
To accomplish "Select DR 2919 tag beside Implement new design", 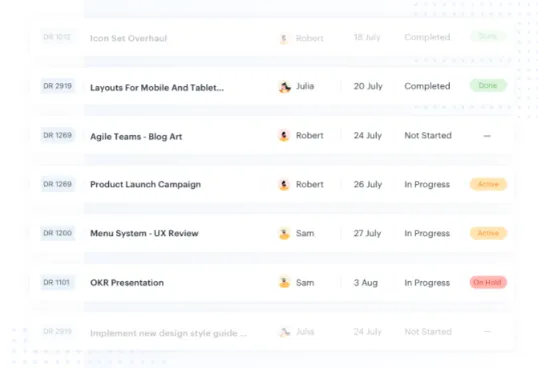I will click(x=58, y=331).
